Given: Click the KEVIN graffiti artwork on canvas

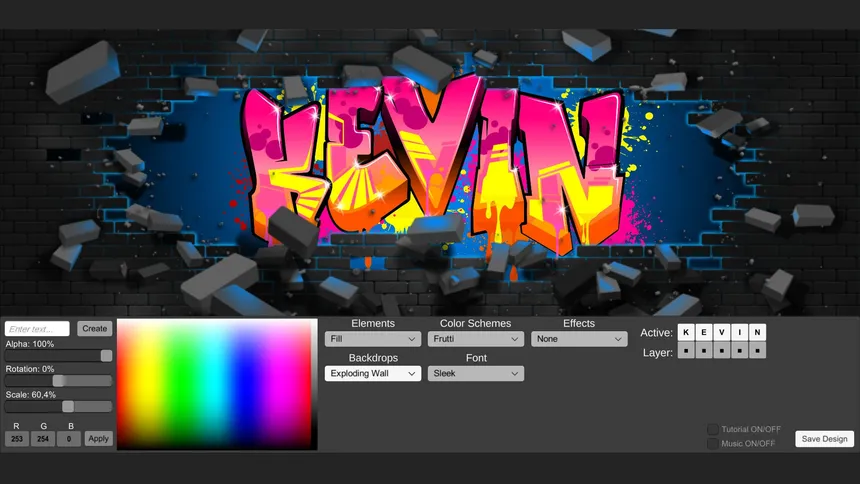Looking at the screenshot, I should click(433, 165).
